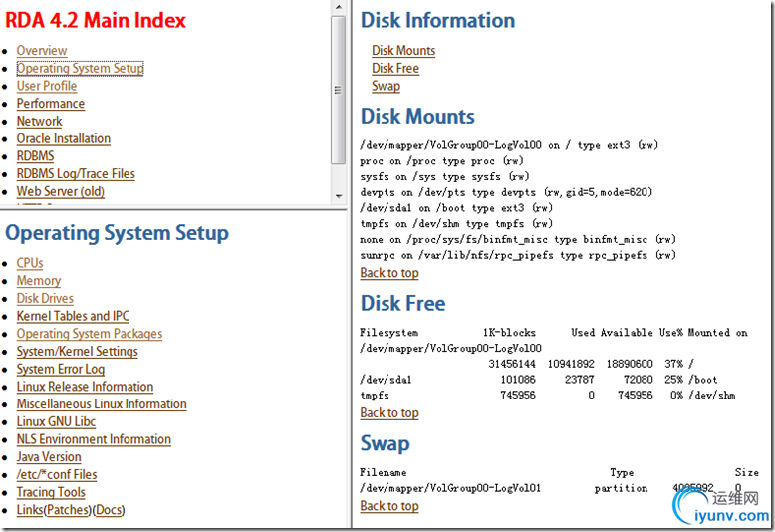Image resolution: width=775 pixels, height=532 pixels.
Task: View Linux Release Information
Action: coord(85,388)
